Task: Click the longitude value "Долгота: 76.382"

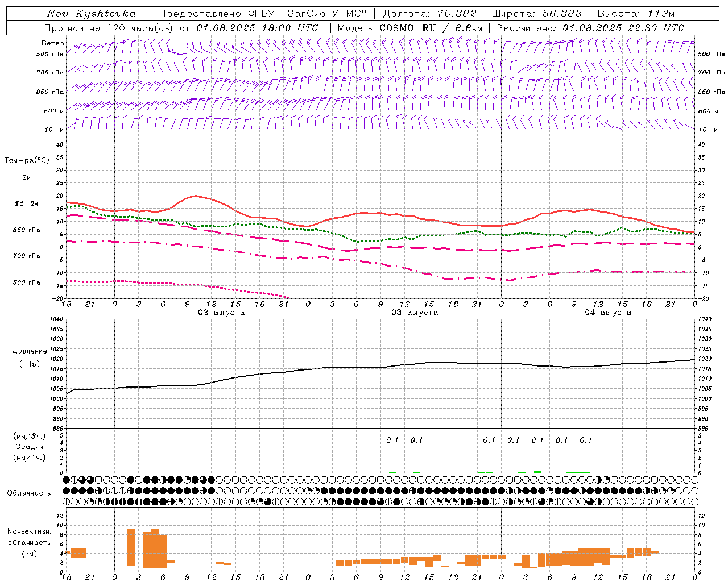Action: [431, 14]
